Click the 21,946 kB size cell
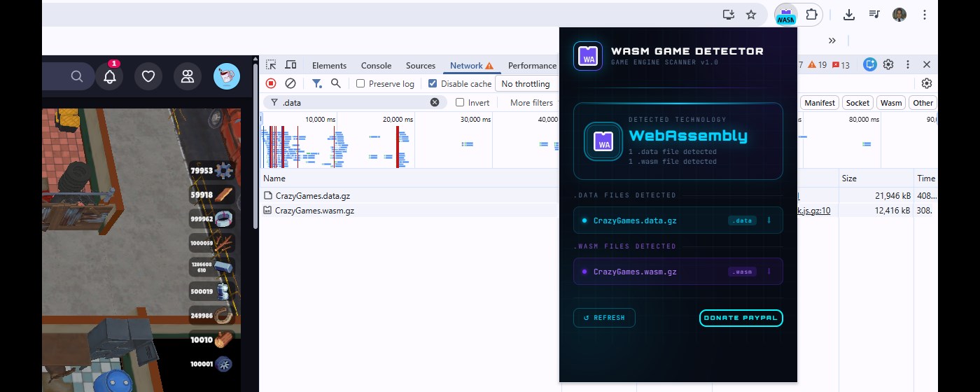Viewport: 980px width, 392px height. coord(876,196)
